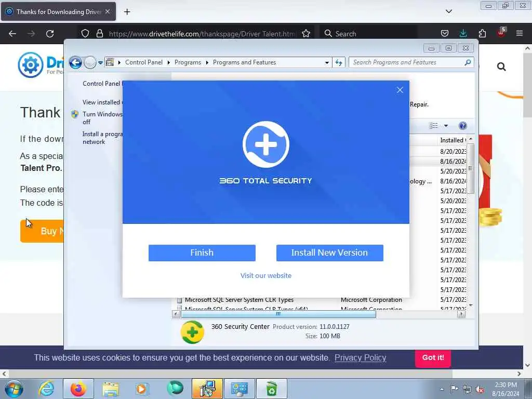This screenshot has width=532, height=399.
Task: Select Control Panel breadcrumb item
Action: [144, 62]
